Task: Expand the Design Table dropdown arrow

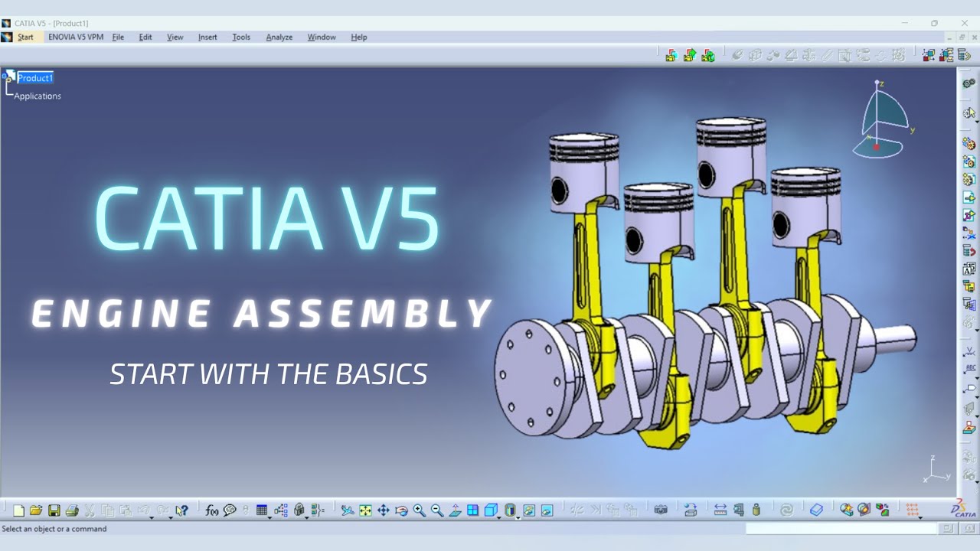Action: click(269, 518)
